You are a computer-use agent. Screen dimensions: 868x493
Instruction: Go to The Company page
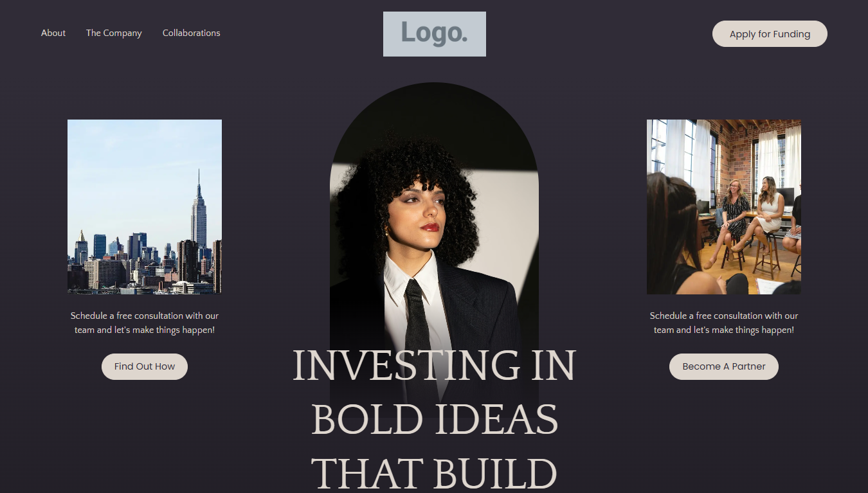114,33
